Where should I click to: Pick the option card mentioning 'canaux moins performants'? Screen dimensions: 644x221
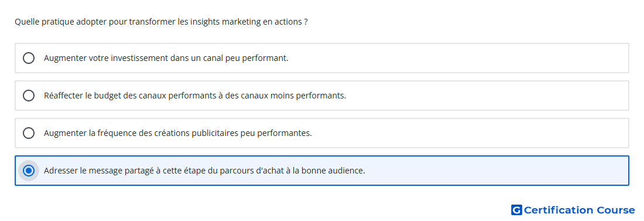click(322, 96)
